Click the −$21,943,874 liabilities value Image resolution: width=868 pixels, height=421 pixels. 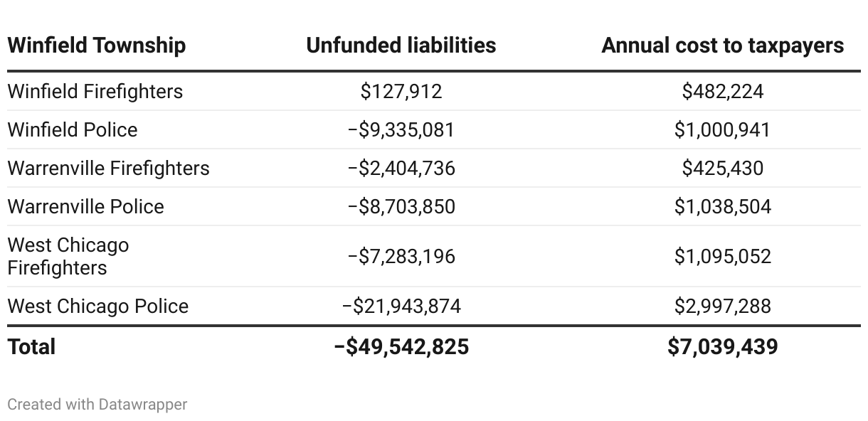(401, 307)
